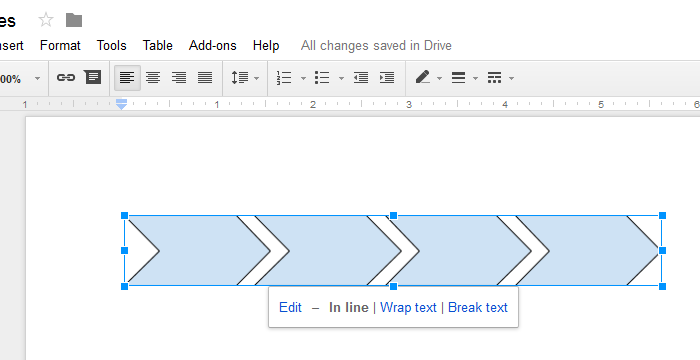700x360 pixels.
Task: Open the move-to-folder icon
Action: 74,20
